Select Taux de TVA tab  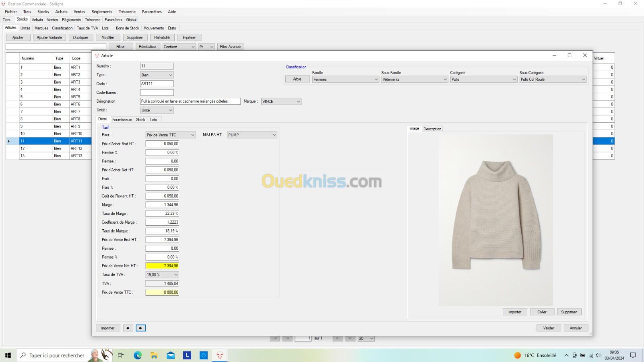coord(87,28)
